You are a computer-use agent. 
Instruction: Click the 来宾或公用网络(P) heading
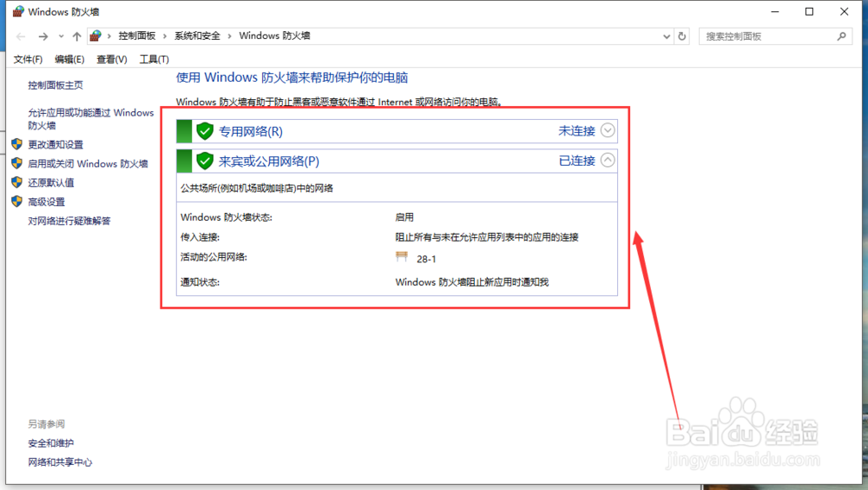269,162
